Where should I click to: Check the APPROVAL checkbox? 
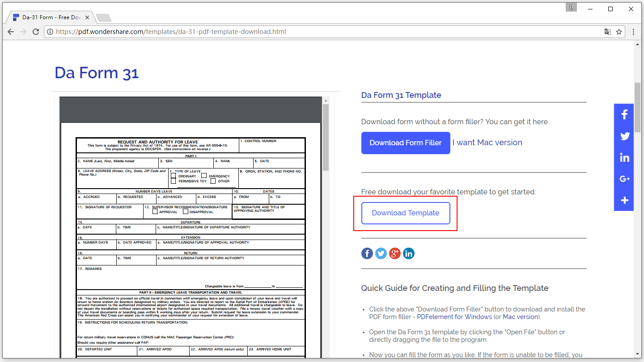click(x=155, y=211)
